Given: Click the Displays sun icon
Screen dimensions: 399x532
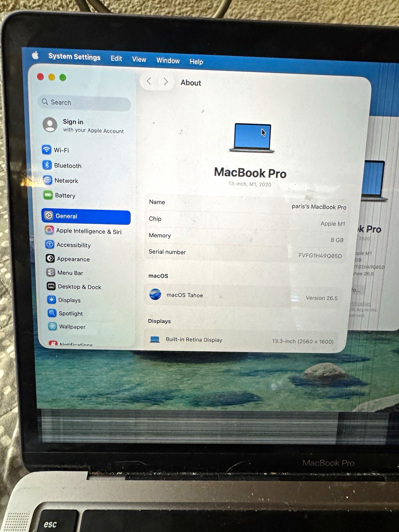Looking at the screenshot, I should pos(52,300).
